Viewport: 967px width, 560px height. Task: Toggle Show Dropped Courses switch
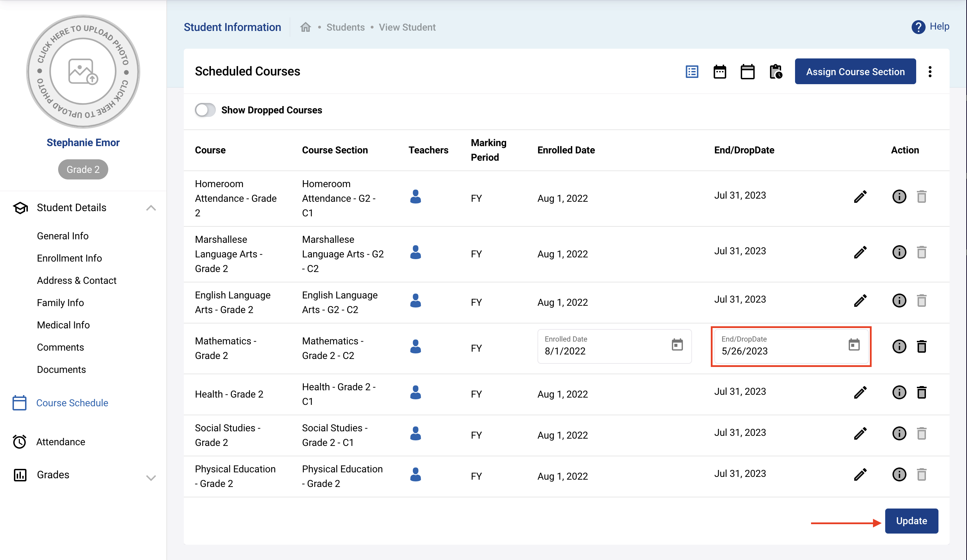pos(205,110)
